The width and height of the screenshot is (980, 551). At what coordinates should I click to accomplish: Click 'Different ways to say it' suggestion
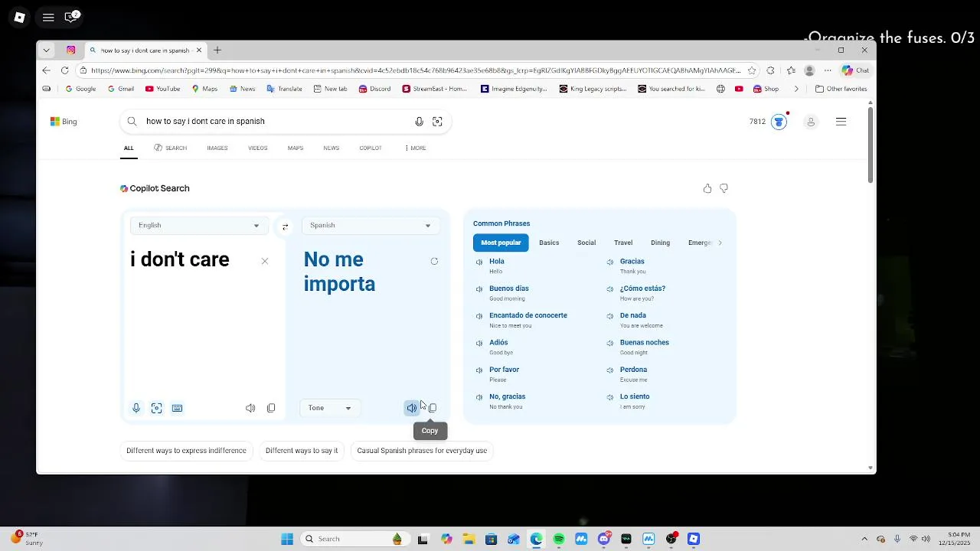point(302,451)
